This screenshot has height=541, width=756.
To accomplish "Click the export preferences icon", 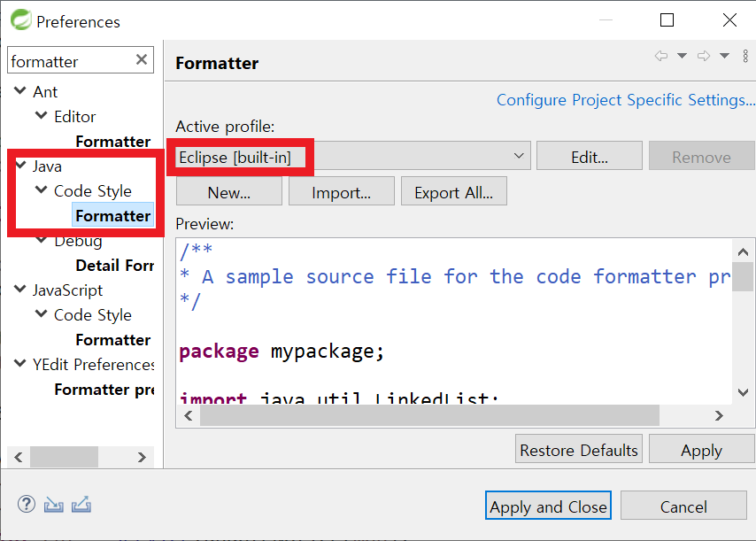I will 81,505.
